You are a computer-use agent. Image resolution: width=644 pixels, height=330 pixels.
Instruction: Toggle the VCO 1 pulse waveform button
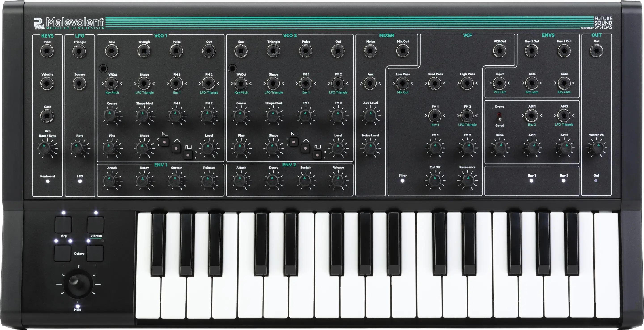[188, 155]
